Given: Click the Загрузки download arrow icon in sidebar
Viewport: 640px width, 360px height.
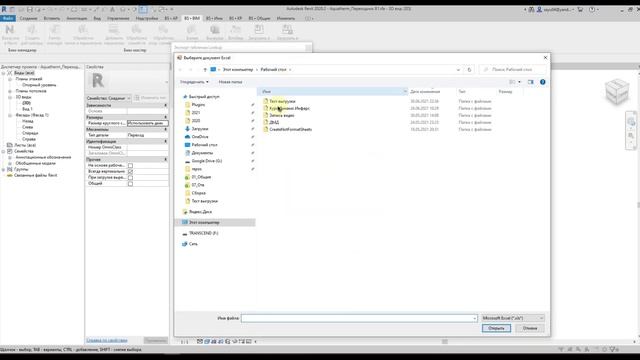Looking at the screenshot, I should pyautogui.click(x=187, y=129).
